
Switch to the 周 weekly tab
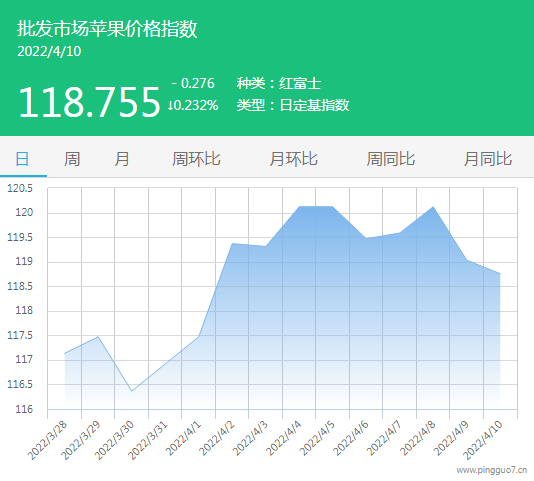coord(72,159)
